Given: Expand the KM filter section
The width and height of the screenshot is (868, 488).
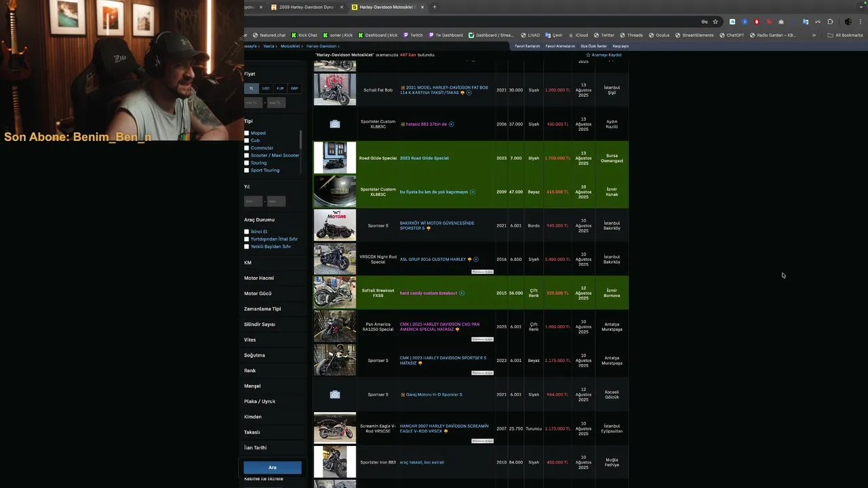Looking at the screenshot, I should coord(248,262).
